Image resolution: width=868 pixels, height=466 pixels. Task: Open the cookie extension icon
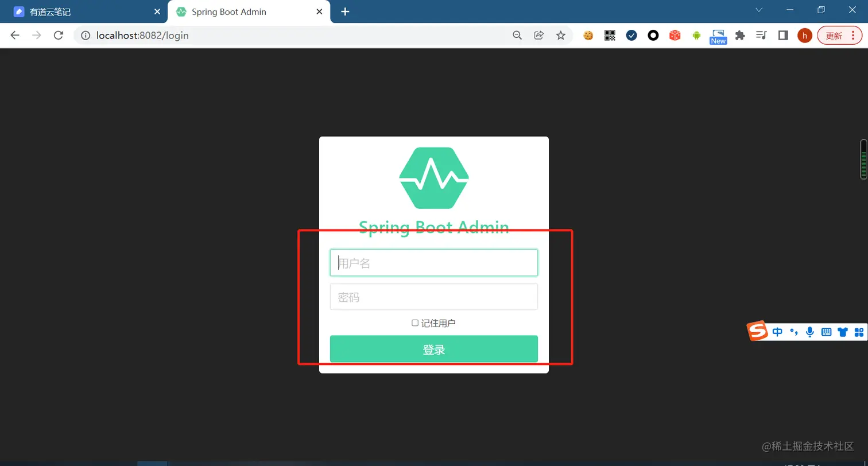tap(588, 36)
